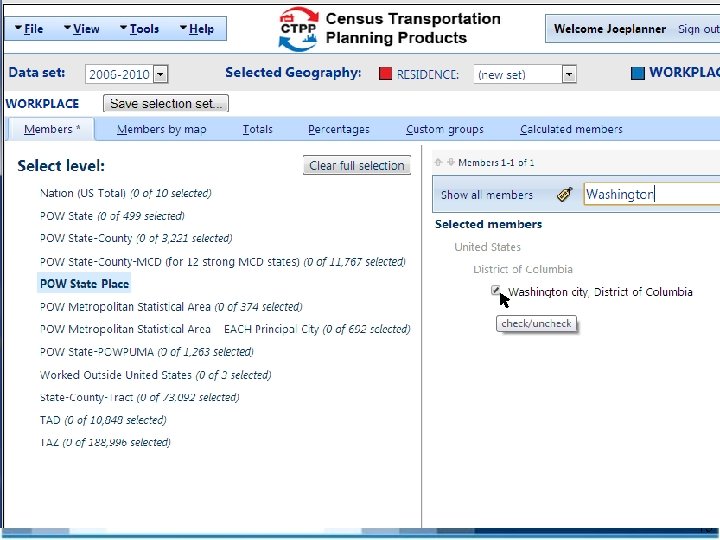Select the POW State-County level
The height and width of the screenshot is (540, 720).
tap(136, 238)
